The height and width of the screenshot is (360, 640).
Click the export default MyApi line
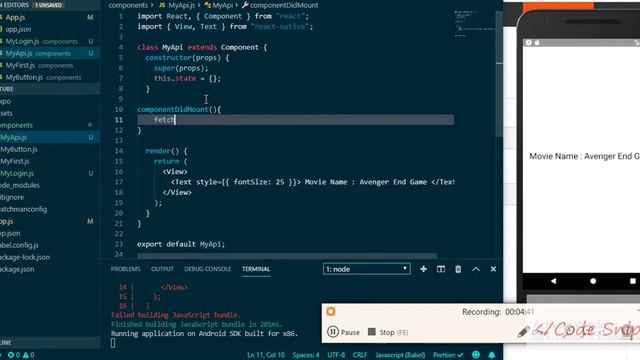coord(181,244)
